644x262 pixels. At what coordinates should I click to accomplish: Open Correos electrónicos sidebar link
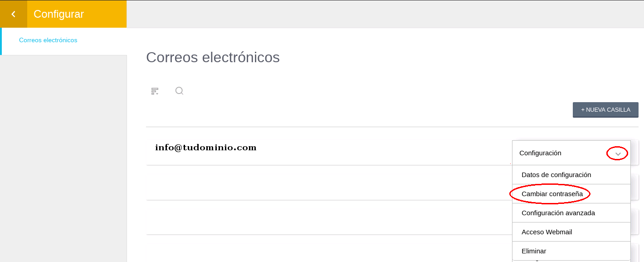pos(48,40)
